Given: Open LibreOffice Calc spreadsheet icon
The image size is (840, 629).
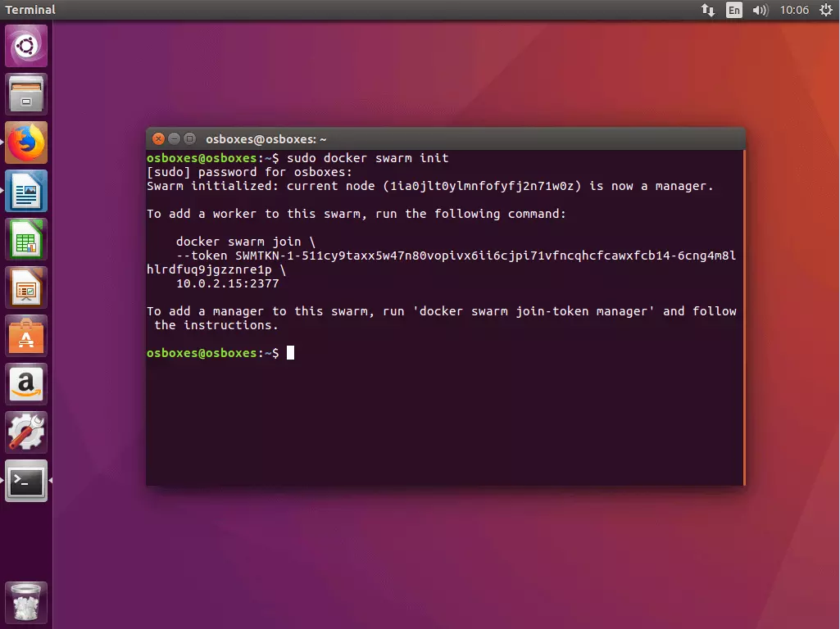Looking at the screenshot, I should point(25,239).
